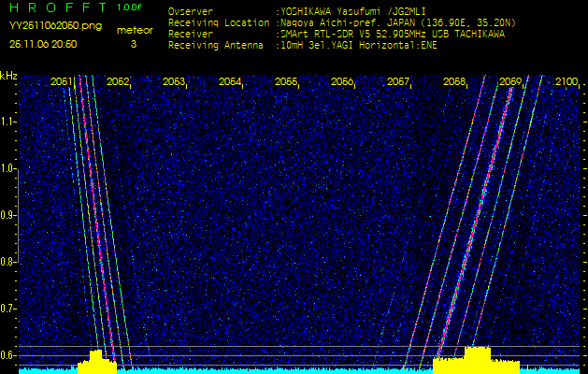Click the 1.0 frequency axis label
Image resolution: width=588 pixels, height=374 pixels.
(8, 169)
